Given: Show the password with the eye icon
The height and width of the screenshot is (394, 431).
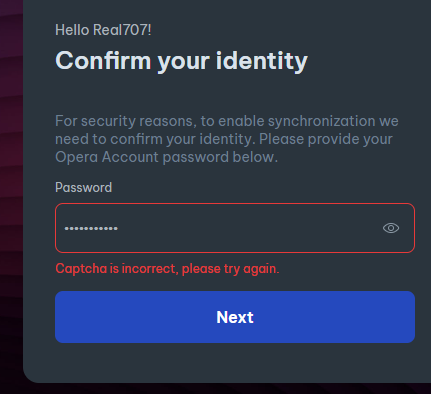Looking at the screenshot, I should 391,228.
